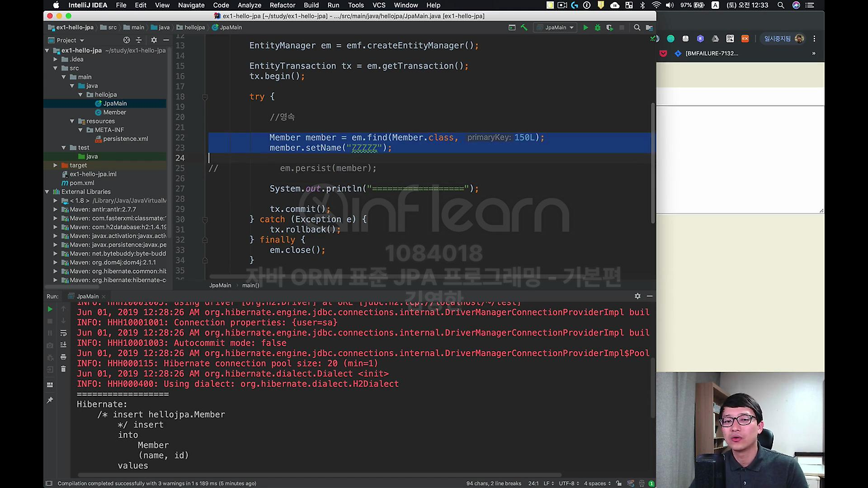Toggle tool window buttons in status bar corner
The image size is (868, 488).
(x=48, y=483)
